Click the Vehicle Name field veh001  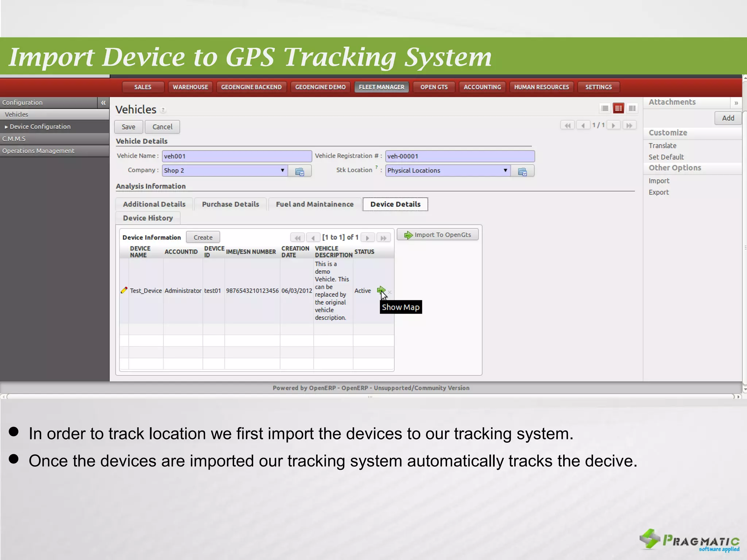pos(237,156)
